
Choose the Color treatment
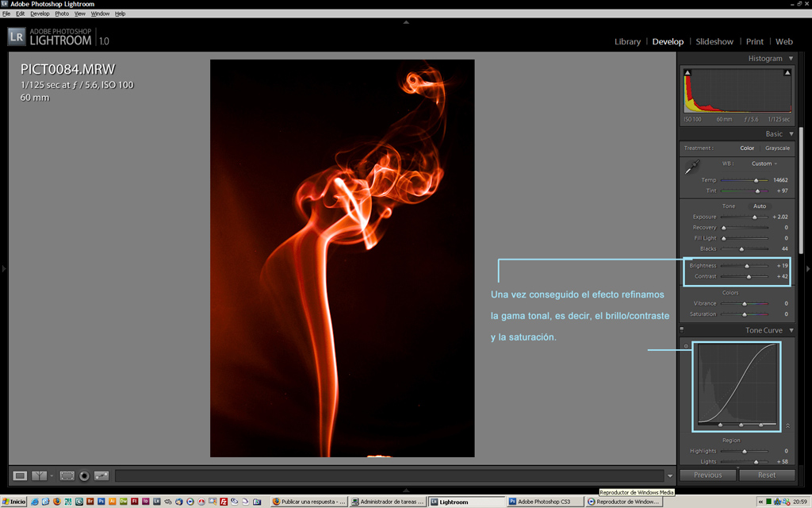tap(747, 148)
